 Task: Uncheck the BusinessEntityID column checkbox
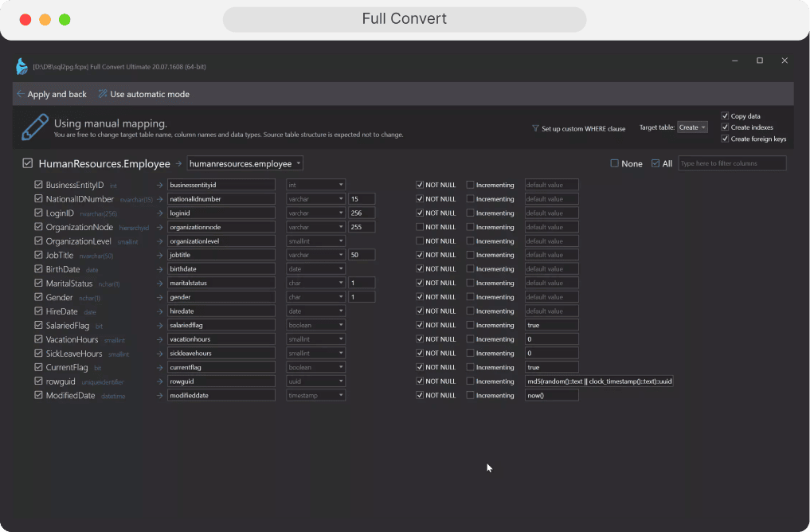tap(38, 185)
